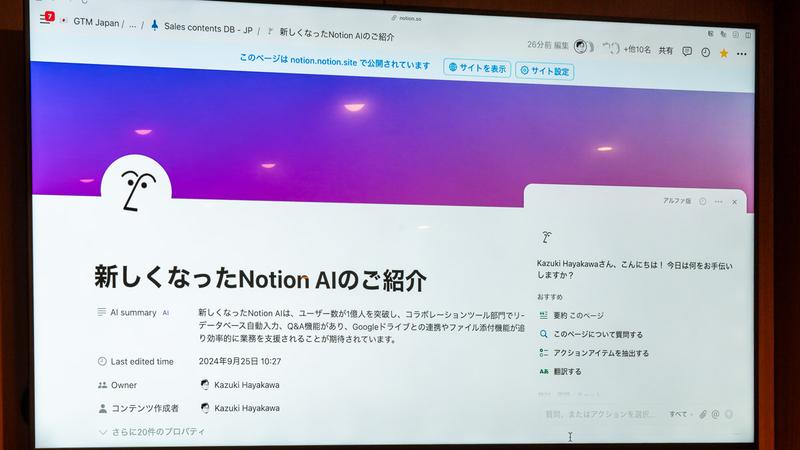Click the Notion AI face icon in panel
The image size is (800, 450).
tap(546, 237)
